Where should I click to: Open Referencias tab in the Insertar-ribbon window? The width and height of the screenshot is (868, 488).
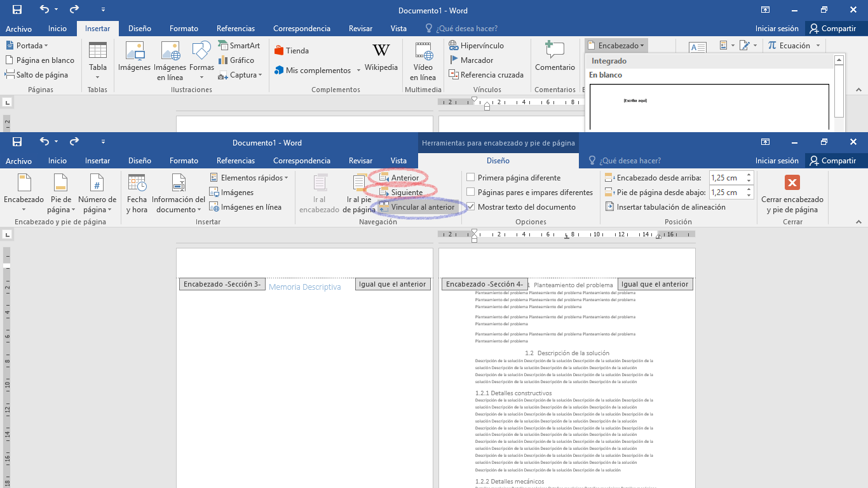(x=236, y=29)
